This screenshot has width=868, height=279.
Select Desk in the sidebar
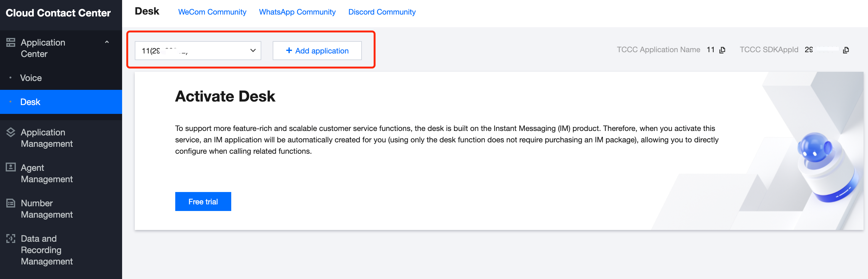[x=30, y=102]
